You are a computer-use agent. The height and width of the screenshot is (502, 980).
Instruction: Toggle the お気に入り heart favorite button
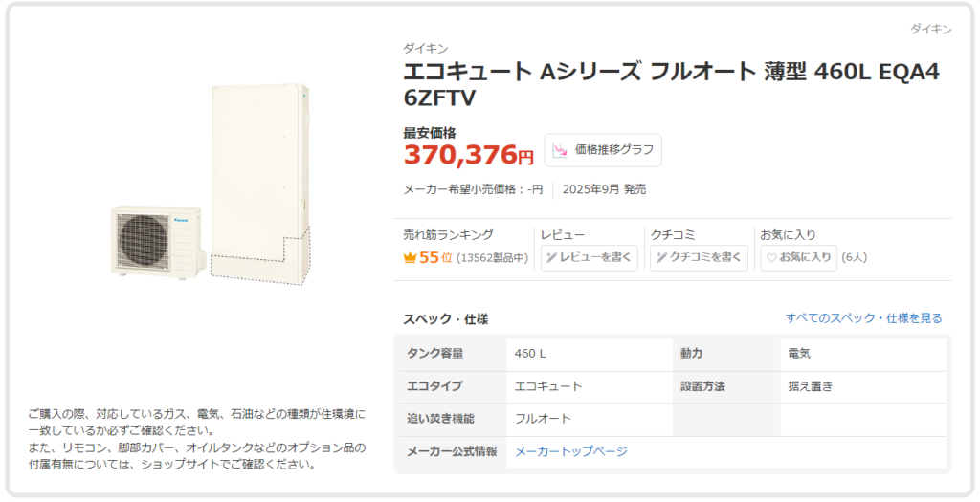(x=798, y=257)
